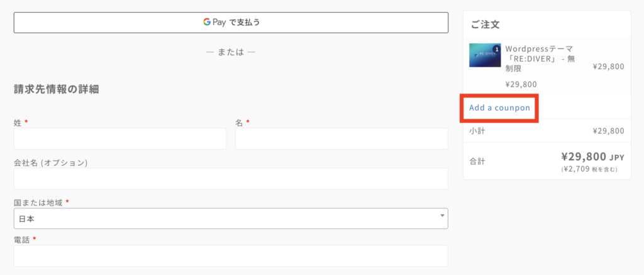This screenshot has height=275, width=644.
Task: Click the 名 field label
Action: point(239,122)
